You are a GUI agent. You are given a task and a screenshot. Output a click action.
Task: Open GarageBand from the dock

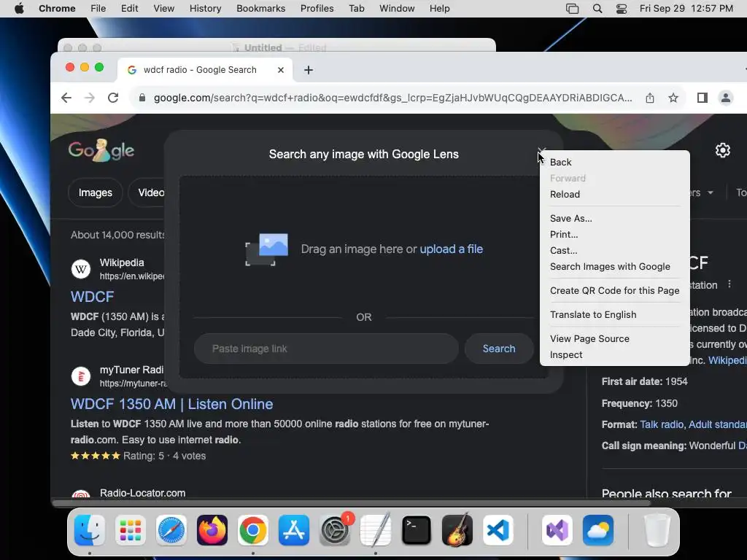pos(457,530)
